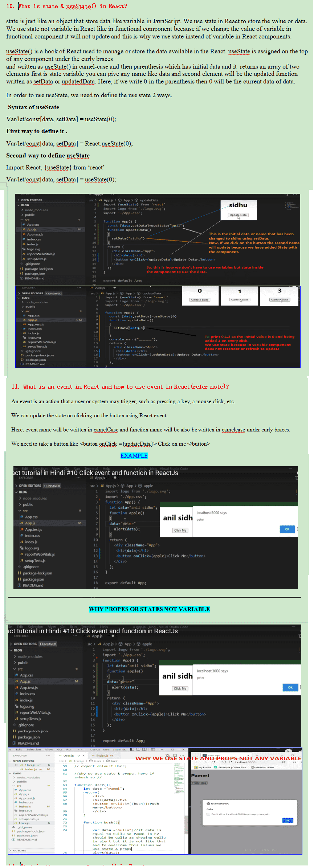Open Selection menu in the karo VS Code window
318x868 pixels.
pyautogui.click(x=33, y=749)
